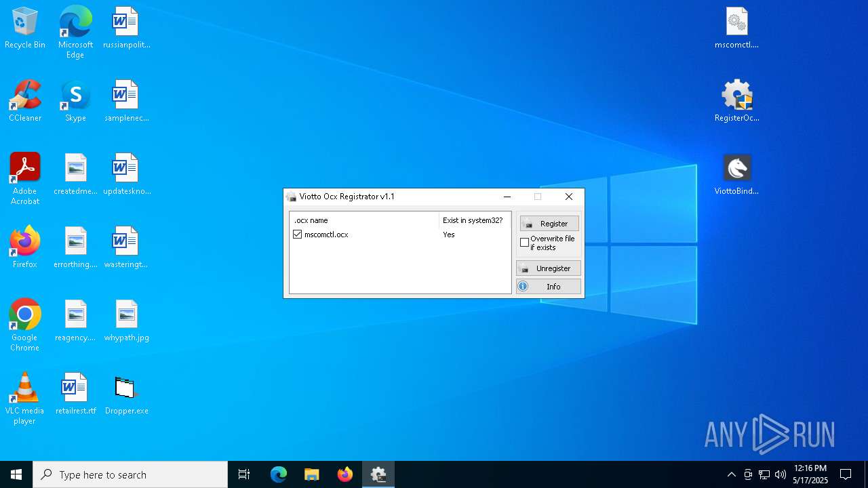868x488 pixels.
Task: Select the createdme image file icon
Action: click(75, 175)
